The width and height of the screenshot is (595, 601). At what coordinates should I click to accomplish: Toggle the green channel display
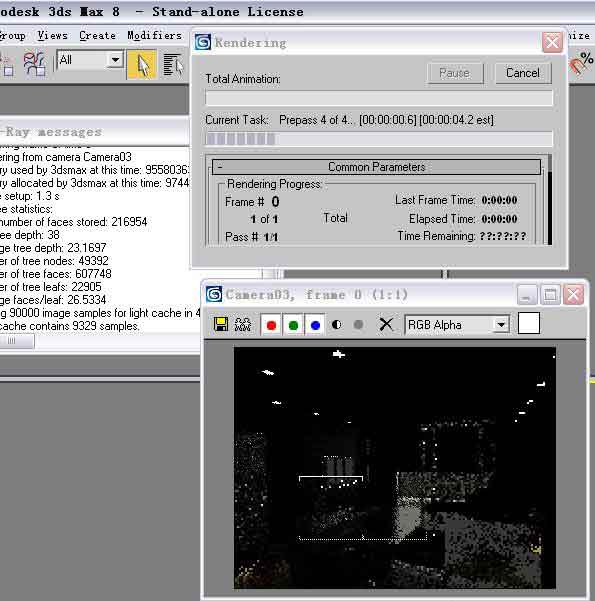293,325
